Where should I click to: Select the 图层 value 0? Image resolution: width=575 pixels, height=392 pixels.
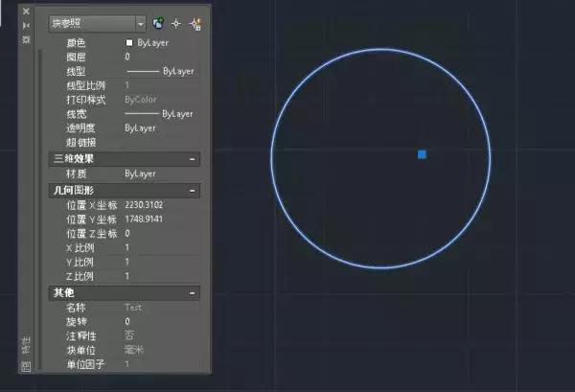coord(127,57)
